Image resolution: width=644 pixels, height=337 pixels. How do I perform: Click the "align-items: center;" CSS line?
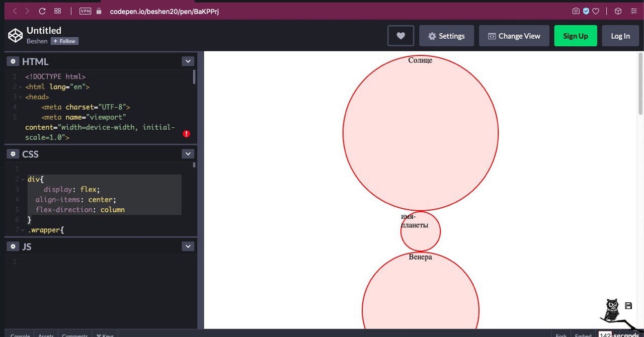(76, 200)
